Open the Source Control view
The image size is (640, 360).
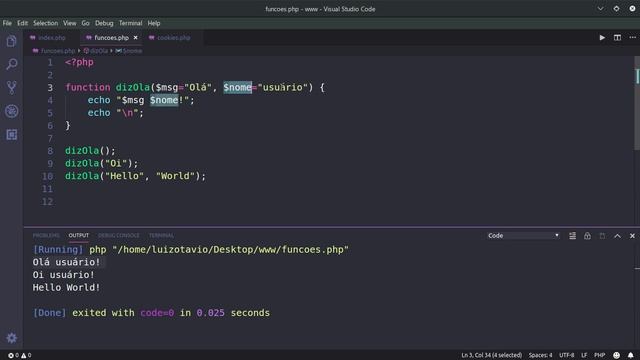11,87
